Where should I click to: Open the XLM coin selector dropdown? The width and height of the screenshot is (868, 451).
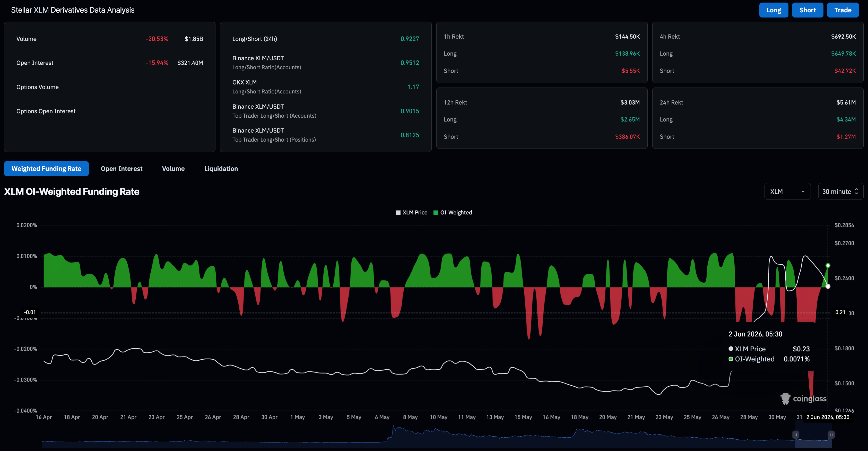tap(787, 192)
